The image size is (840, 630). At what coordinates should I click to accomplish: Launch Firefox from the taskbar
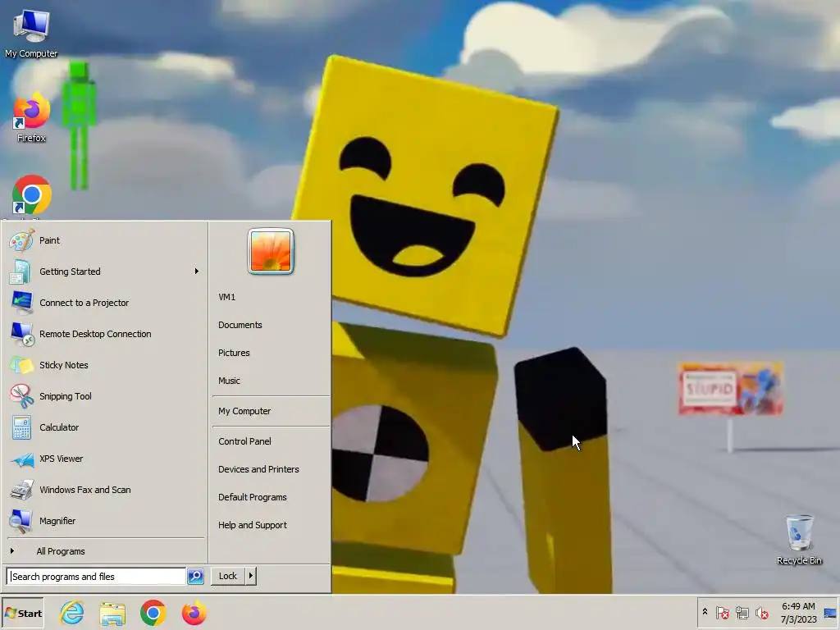(194, 613)
